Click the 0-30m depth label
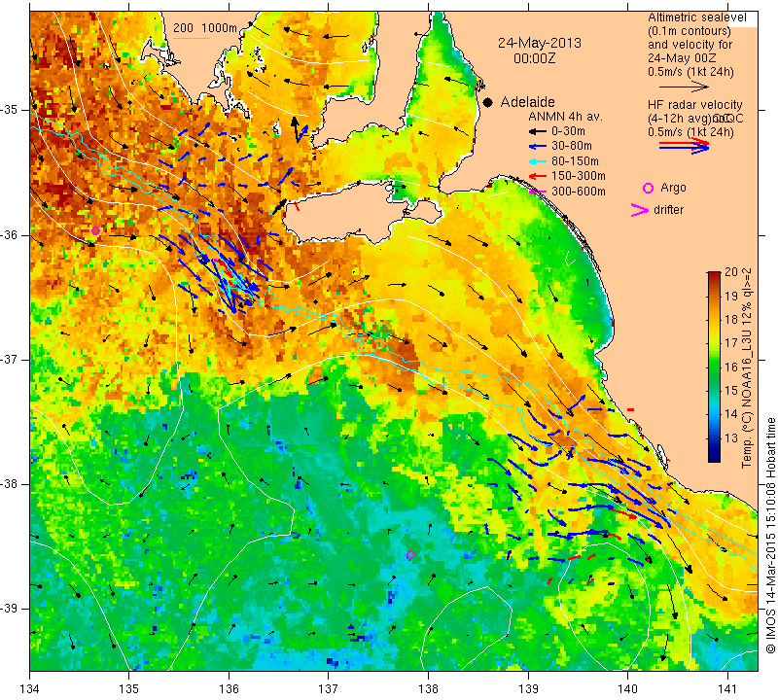 (x=568, y=131)
